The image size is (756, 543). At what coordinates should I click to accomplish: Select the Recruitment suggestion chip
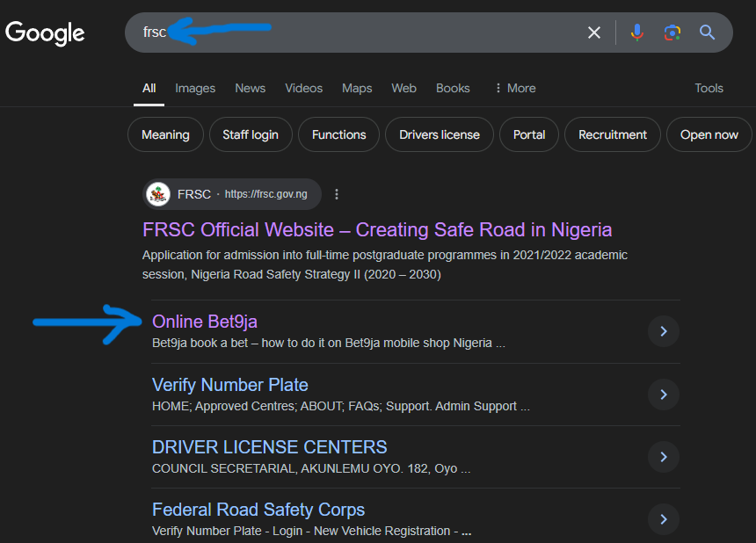coord(613,134)
